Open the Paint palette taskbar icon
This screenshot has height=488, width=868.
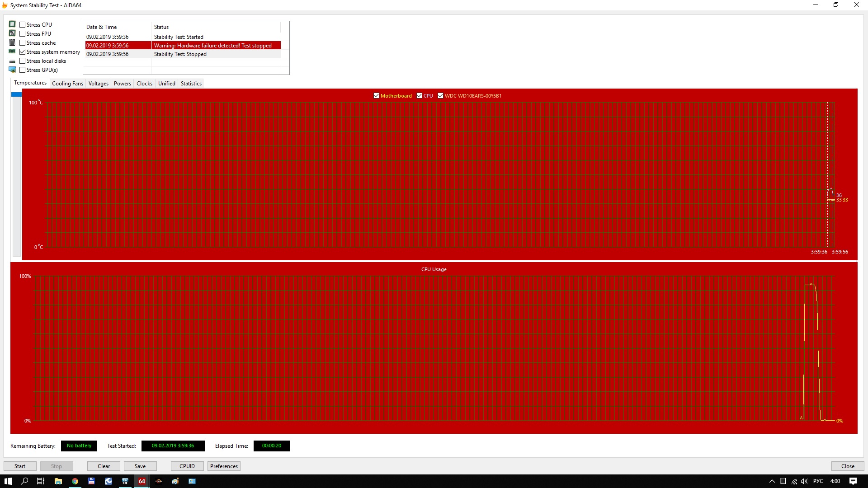tap(175, 481)
